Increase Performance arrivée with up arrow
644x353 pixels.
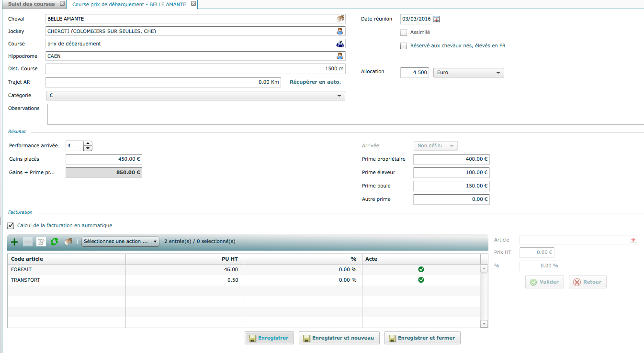pyautogui.click(x=88, y=143)
